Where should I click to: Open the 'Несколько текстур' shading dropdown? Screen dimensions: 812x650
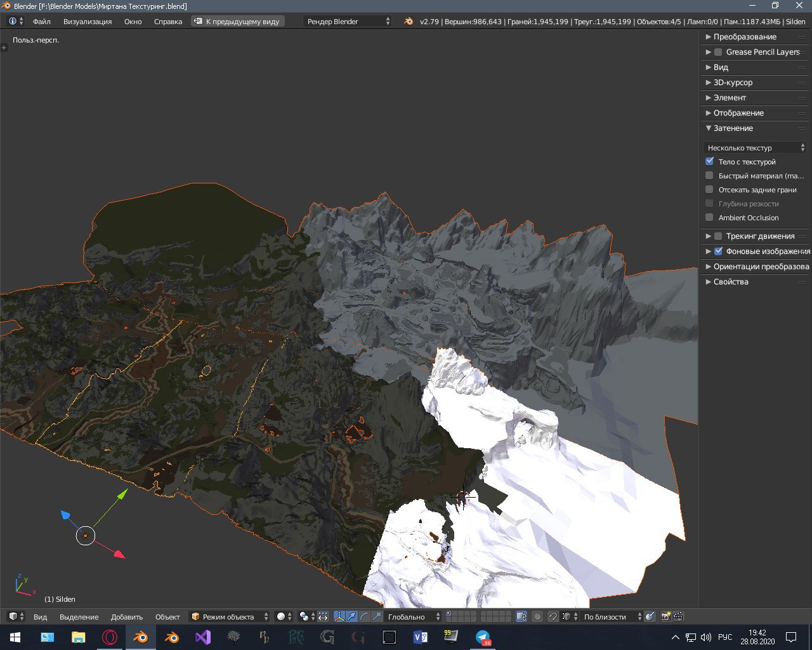(755, 147)
